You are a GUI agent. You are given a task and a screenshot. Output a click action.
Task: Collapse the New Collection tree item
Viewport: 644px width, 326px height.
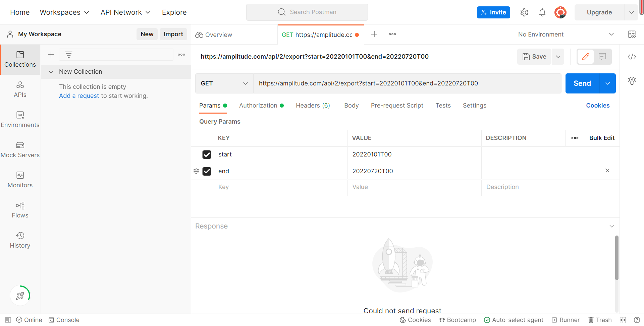tap(51, 72)
